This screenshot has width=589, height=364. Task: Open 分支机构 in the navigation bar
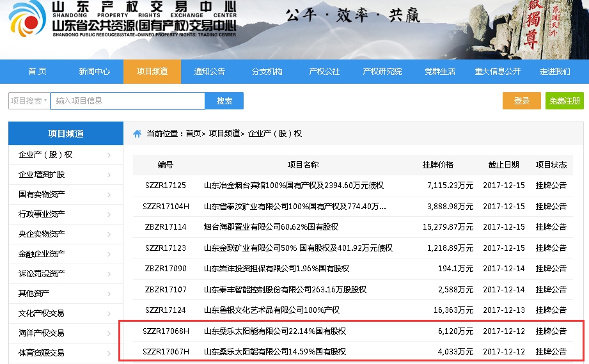tap(267, 72)
